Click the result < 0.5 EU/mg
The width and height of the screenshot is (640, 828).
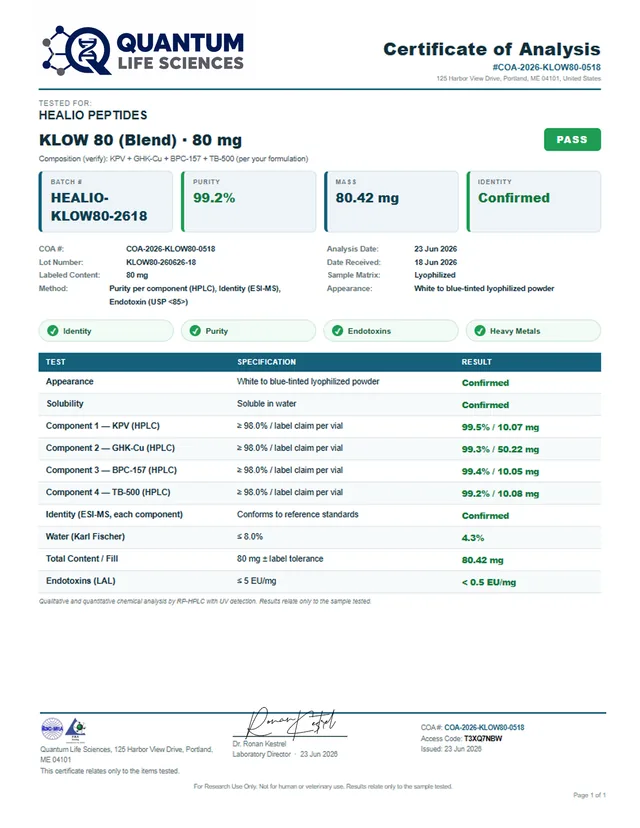488,582
